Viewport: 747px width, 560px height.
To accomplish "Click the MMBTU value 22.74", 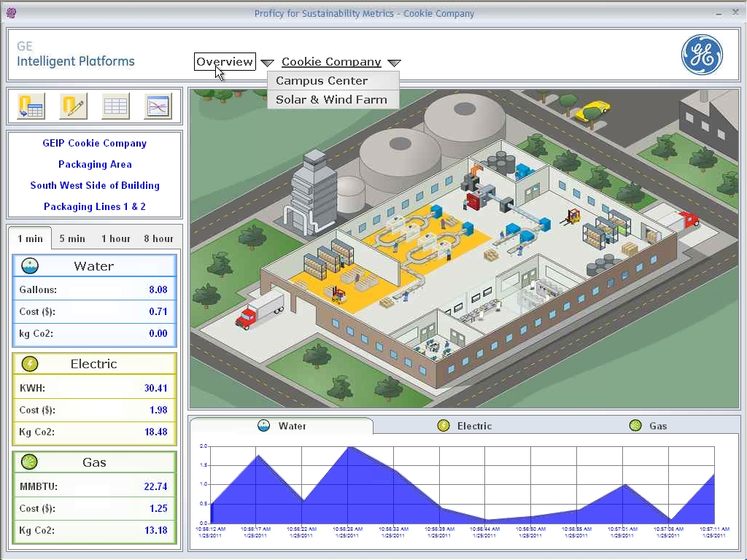I will click(156, 486).
